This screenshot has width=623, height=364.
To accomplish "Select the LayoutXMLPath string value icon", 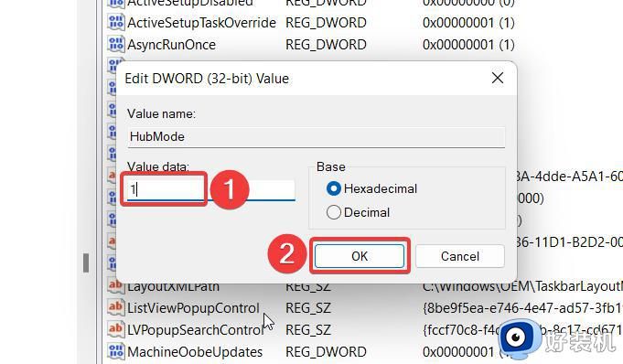I will click(115, 287).
